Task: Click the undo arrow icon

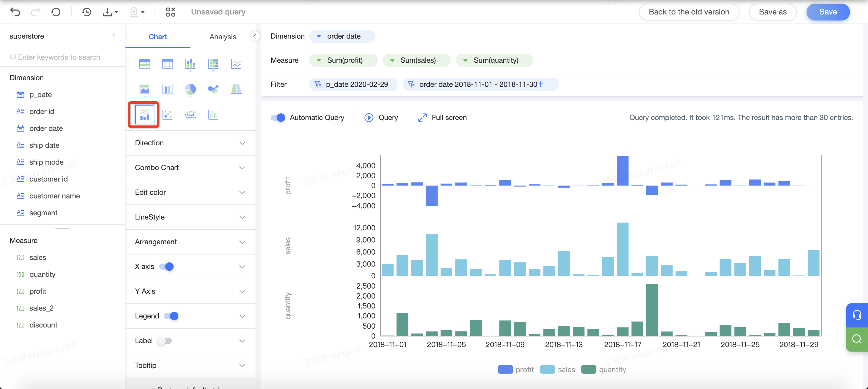Action: (x=15, y=12)
